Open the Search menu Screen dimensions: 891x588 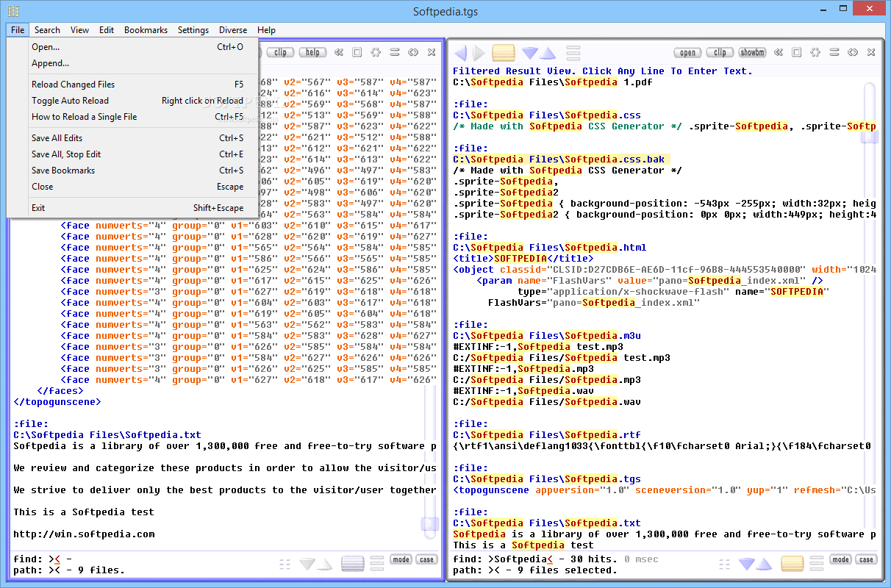[x=47, y=30]
